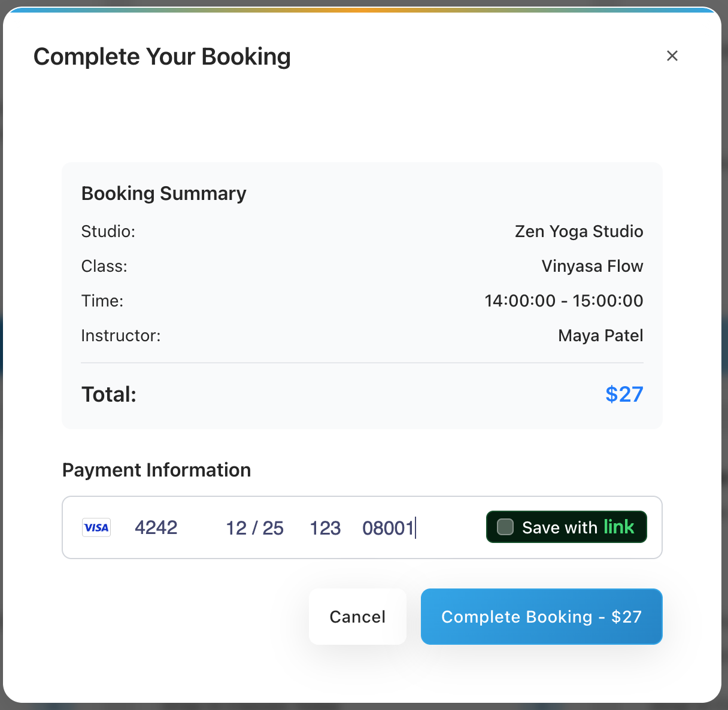728x710 pixels.
Task: Click the CVC field showing 123
Action: (325, 527)
